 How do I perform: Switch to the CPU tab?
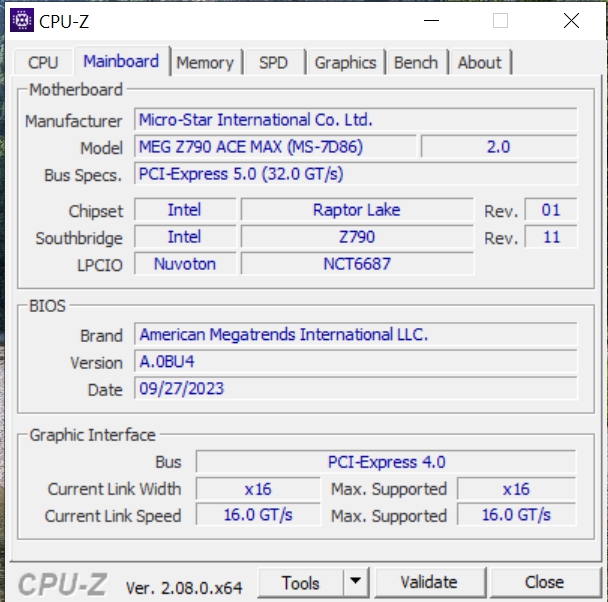click(43, 62)
